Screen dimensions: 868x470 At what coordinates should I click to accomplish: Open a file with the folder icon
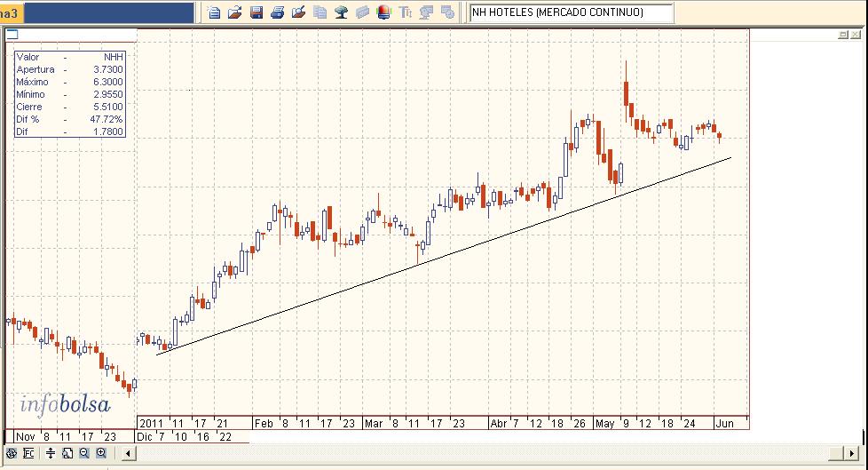point(234,12)
